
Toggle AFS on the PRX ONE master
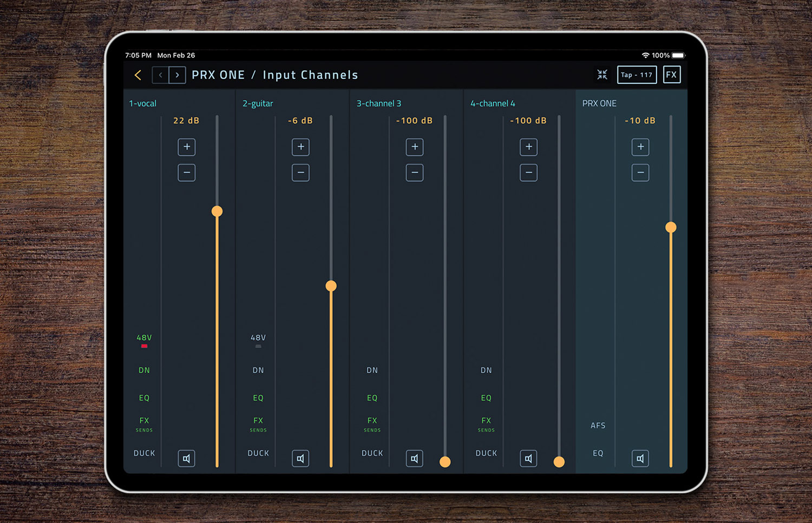click(598, 426)
